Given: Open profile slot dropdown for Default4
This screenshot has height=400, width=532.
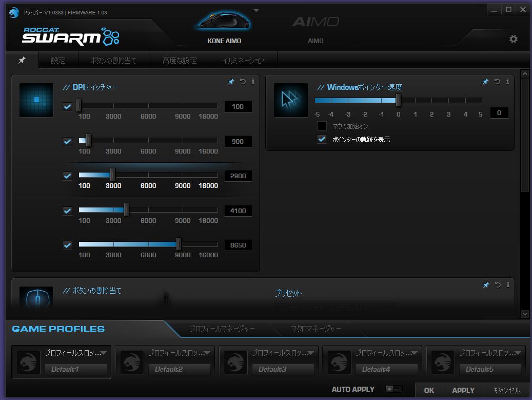Looking at the screenshot, I should [415, 353].
